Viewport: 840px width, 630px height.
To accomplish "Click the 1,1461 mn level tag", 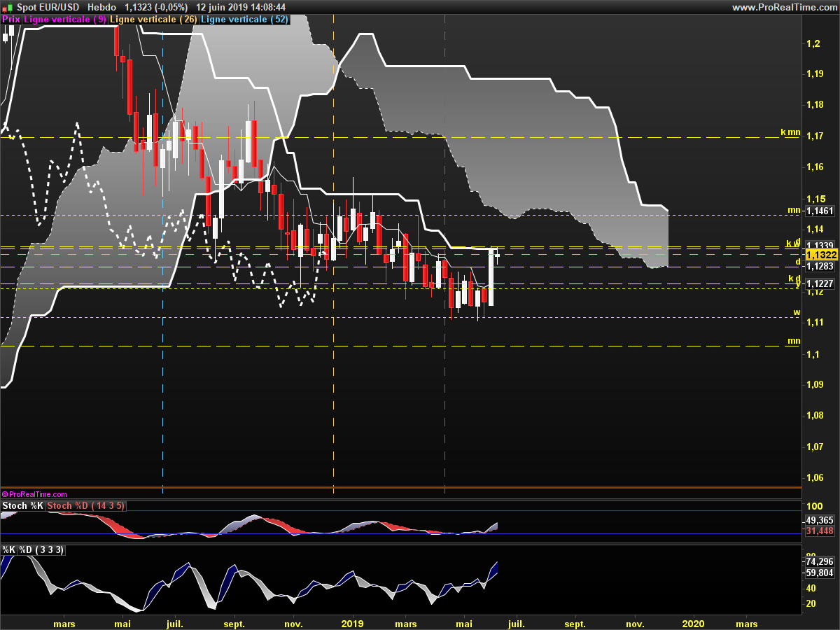I will 820,210.
